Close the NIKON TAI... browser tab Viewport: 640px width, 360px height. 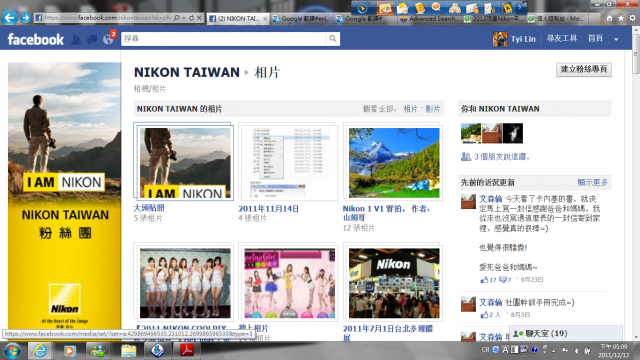[265, 19]
